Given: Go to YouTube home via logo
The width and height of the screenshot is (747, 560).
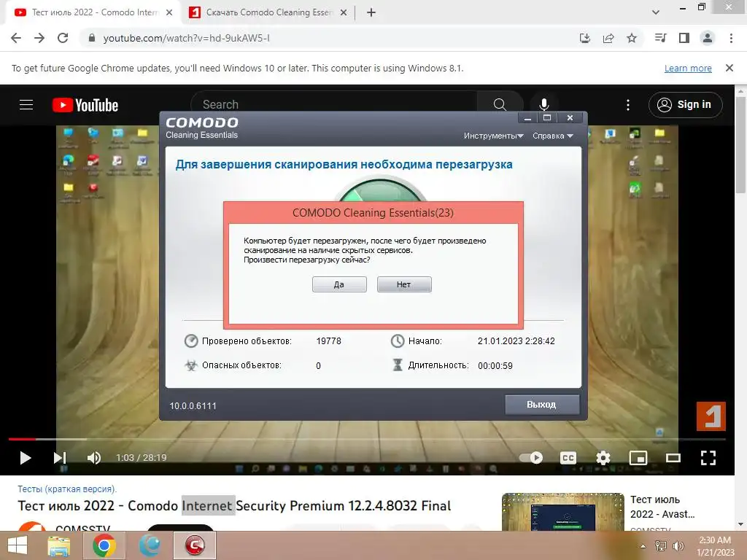Looking at the screenshot, I should 85,105.
